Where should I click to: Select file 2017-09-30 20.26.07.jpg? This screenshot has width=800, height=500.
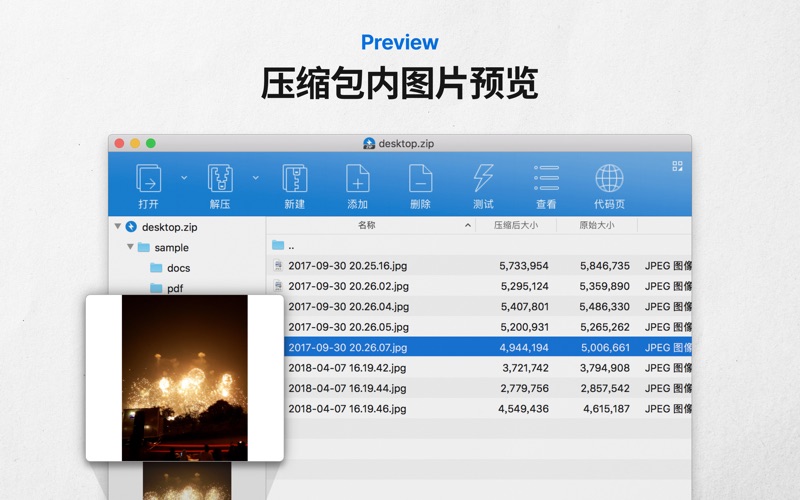[347, 347]
